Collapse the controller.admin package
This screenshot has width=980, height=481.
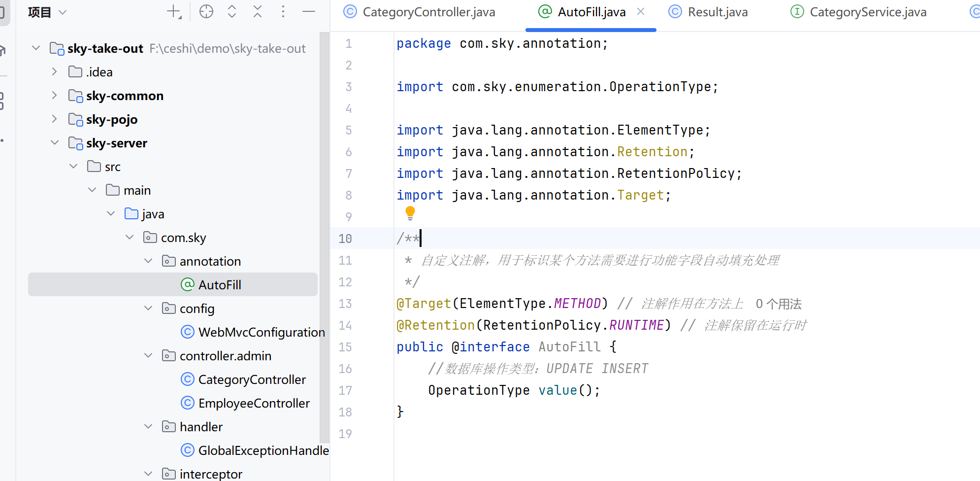pos(148,356)
